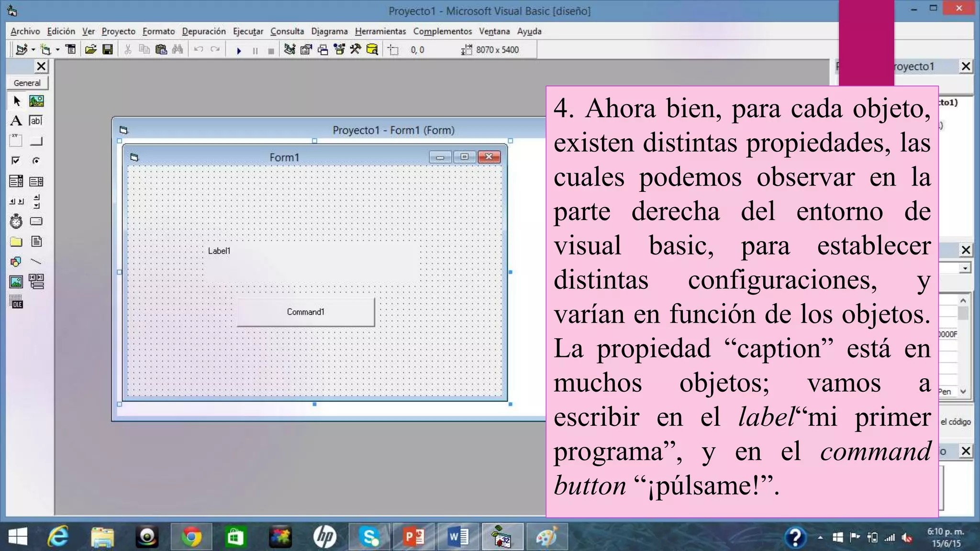Image resolution: width=980 pixels, height=551 pixels.
Task: Show the Form Layout Window icon
Action: click(x=323, y=49)
